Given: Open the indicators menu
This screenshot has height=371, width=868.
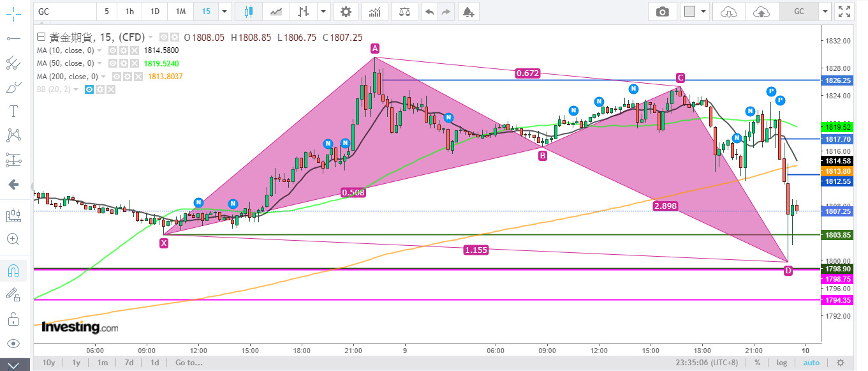Looking at the screenshot, I should click(376, 11).
